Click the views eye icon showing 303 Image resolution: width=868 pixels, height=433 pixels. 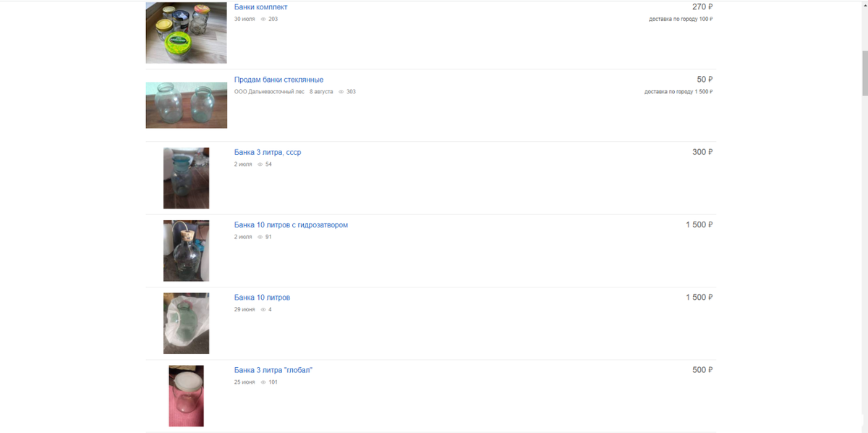click(x=341, y=92)
